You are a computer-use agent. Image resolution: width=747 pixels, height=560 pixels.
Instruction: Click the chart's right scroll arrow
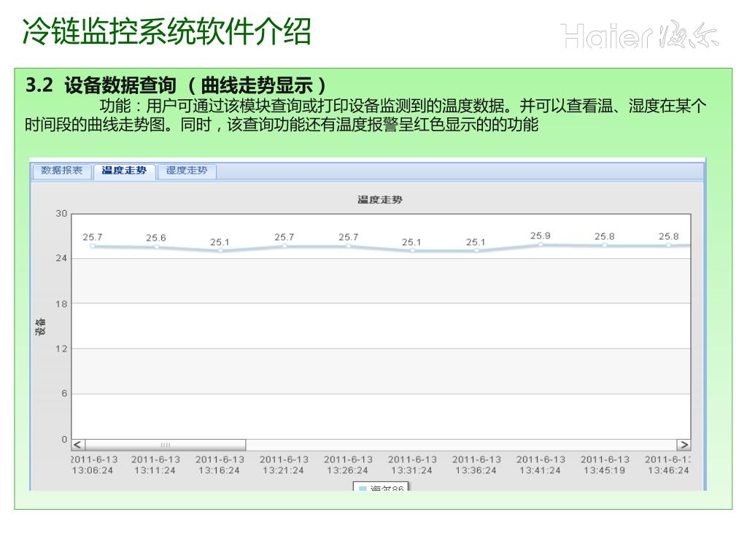[684, 446]
